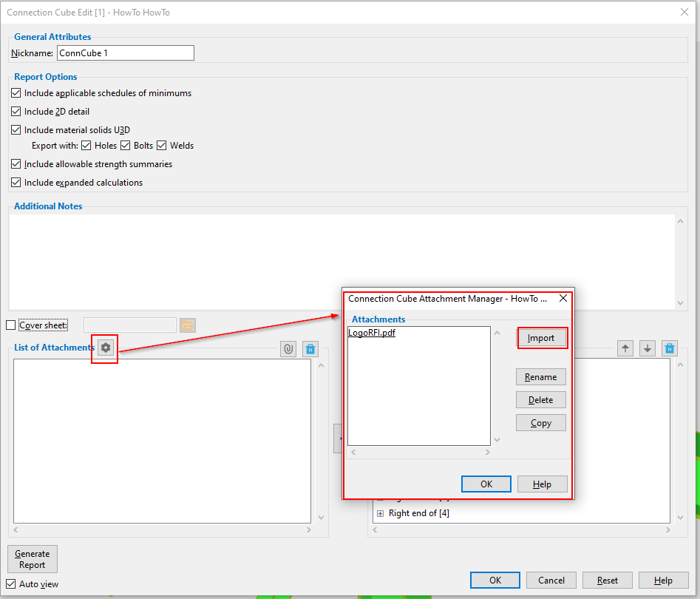Image resolution: width=700 pixels, height=599 pixels.
Task: Uncheck Include 2D detail
Action: point(16,111)
